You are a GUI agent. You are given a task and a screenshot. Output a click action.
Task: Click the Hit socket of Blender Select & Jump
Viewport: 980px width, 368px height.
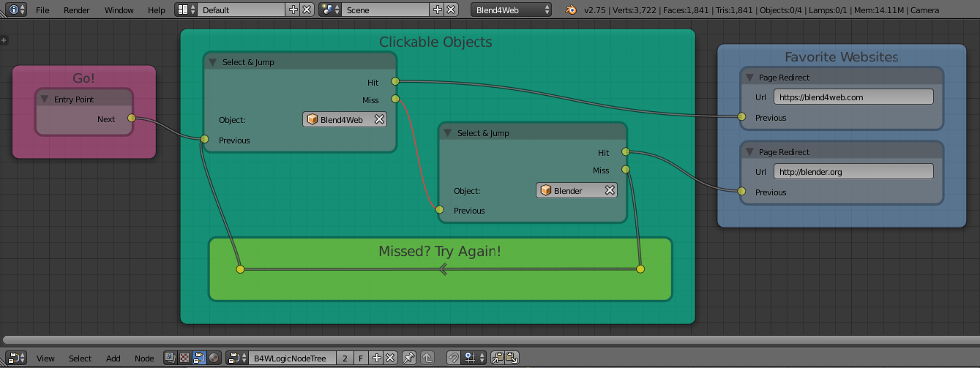pos(626,151)
